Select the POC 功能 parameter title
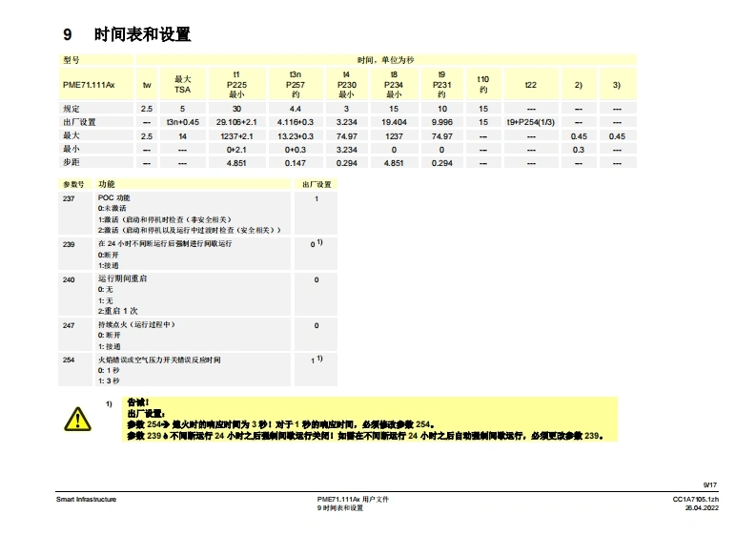The image size is (756, 535). click(x=113, y=197)
